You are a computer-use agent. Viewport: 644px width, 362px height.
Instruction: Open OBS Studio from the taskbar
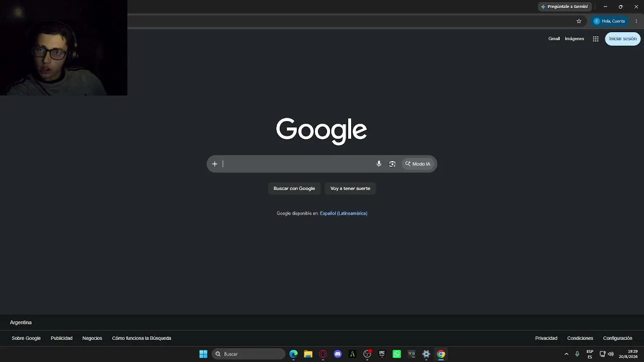pyautogui.click(x=367, y=354)
